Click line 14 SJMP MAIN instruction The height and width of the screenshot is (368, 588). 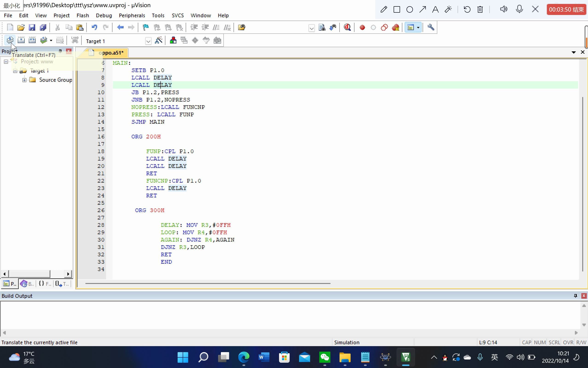148,122
